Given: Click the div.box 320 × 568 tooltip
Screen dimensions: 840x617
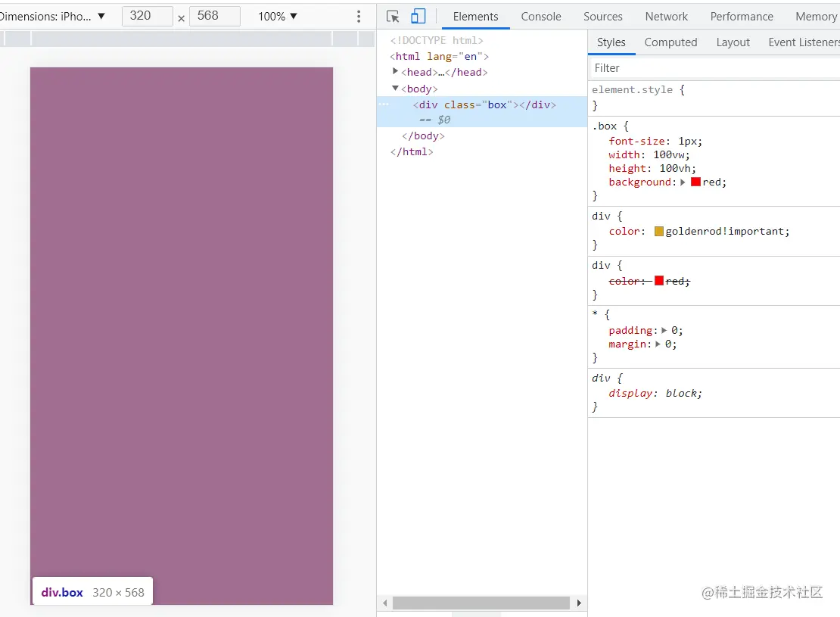Looking at the screenshot, I should click(92, 592).
